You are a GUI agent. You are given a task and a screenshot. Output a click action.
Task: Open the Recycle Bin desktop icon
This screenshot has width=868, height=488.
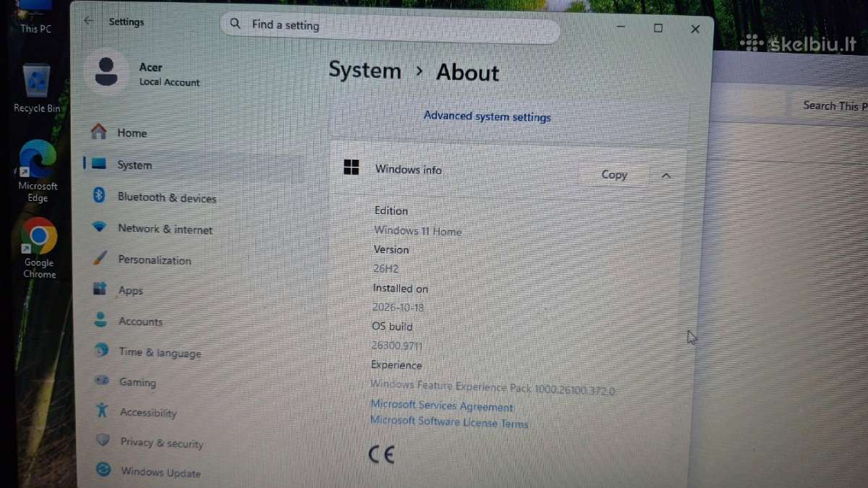pos(37,89)
